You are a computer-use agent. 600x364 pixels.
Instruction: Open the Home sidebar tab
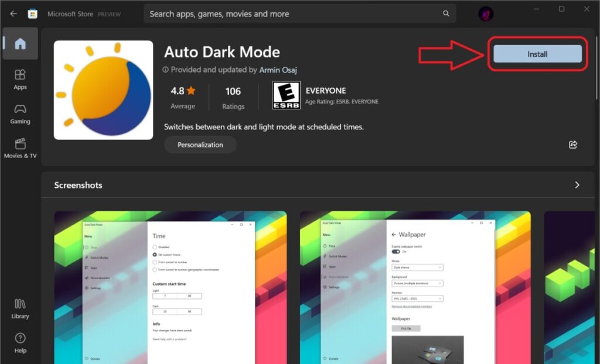click(21, 43)
